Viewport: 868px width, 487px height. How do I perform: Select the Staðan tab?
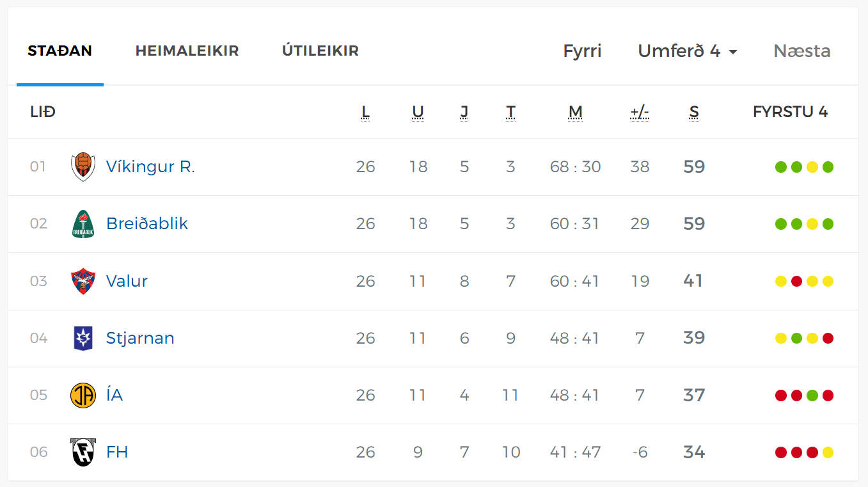[x=59, y=51]
